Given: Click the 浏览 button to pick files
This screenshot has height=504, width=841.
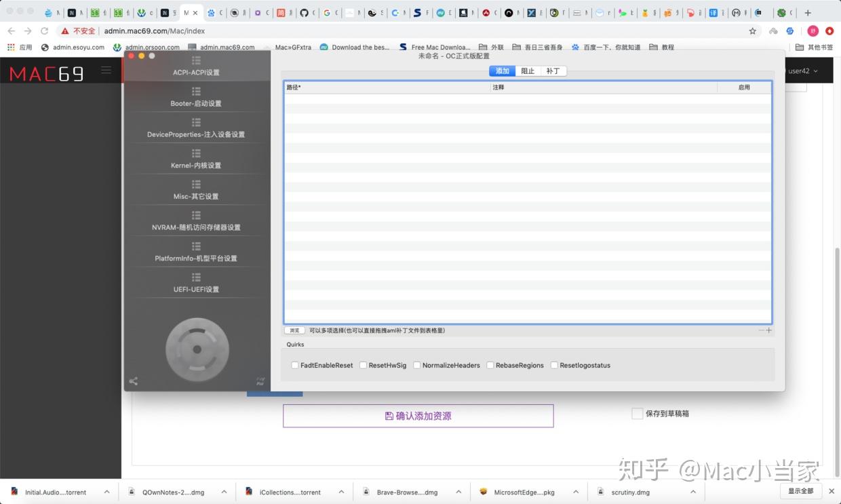Looking at the screenshot, I should [294, 330].
